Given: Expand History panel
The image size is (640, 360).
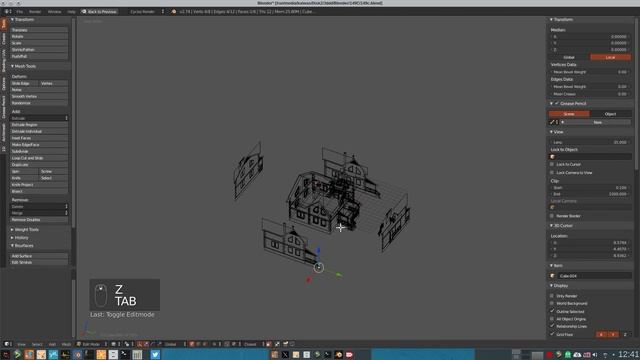Looking at the screenshot, I should (20, 238).
